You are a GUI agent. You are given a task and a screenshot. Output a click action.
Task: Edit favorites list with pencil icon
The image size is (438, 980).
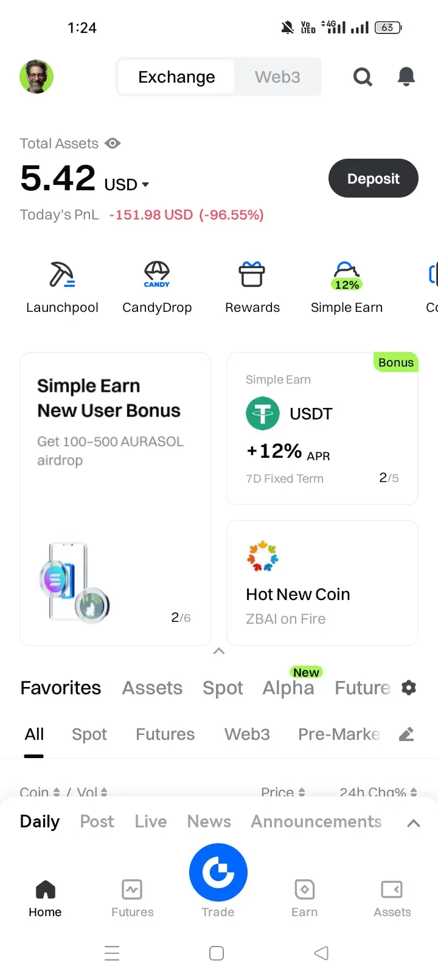click(x=406, y=734)
